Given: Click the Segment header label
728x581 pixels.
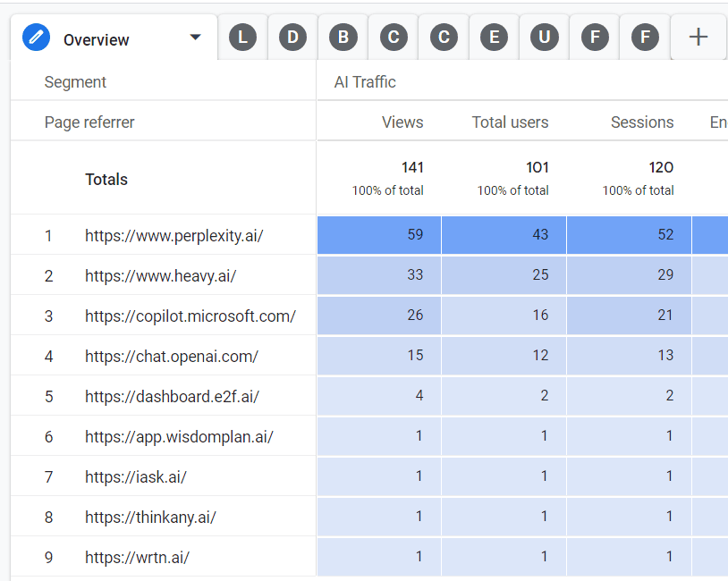Looking at the screenshot, I should (x=75, y=82).
